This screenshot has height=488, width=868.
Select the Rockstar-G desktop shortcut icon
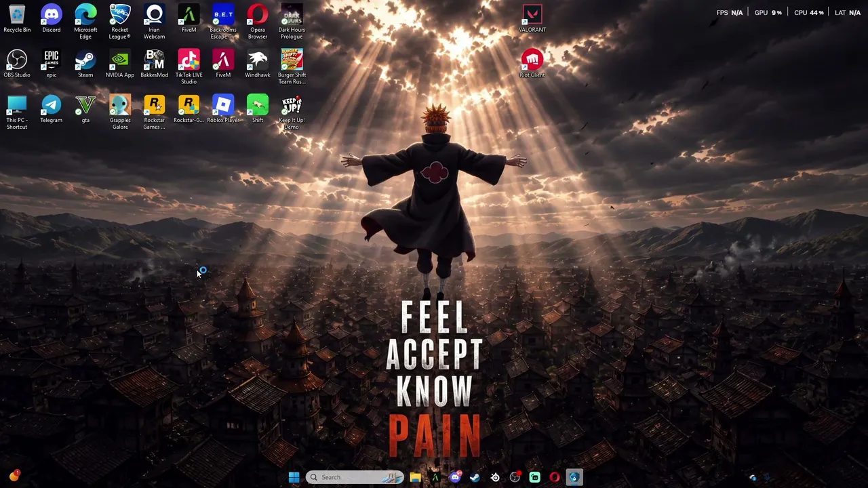[x=189, y=109]
